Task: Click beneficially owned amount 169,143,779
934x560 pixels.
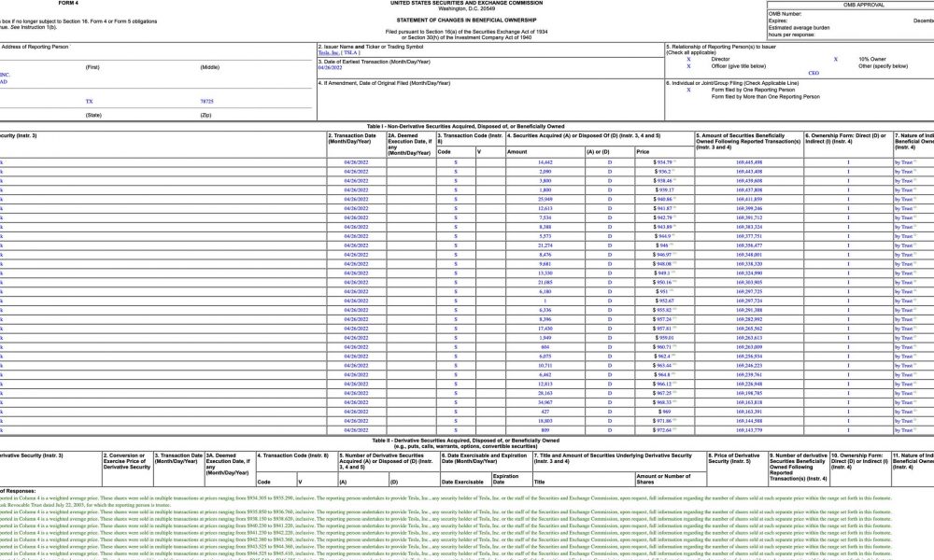Action: click(x=749, y=430)
